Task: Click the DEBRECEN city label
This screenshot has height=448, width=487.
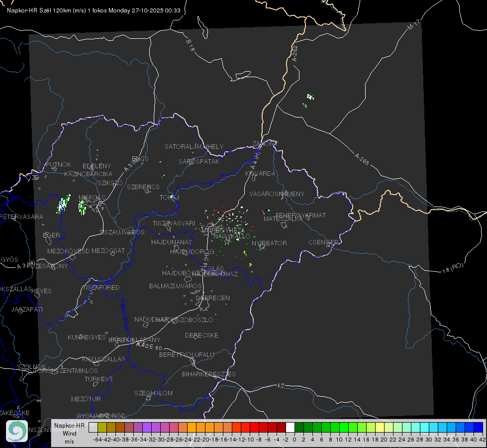Action: click(x=213, y=298)
